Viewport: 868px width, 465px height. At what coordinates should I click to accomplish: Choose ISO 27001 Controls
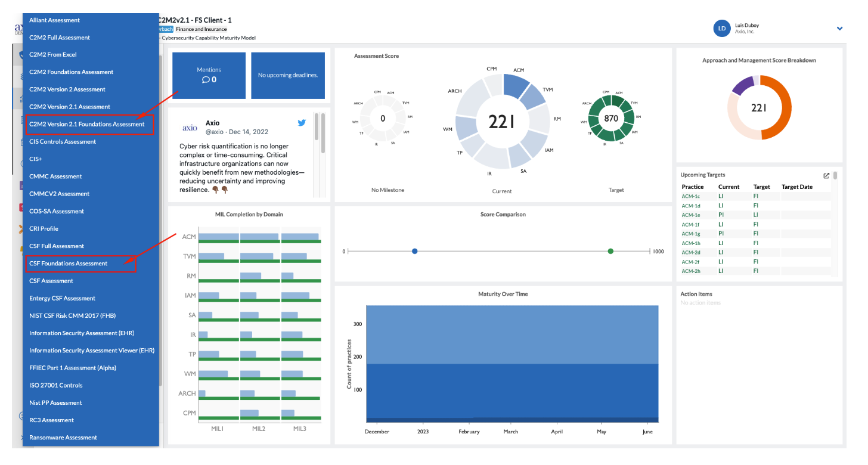(x=56, y=385)
